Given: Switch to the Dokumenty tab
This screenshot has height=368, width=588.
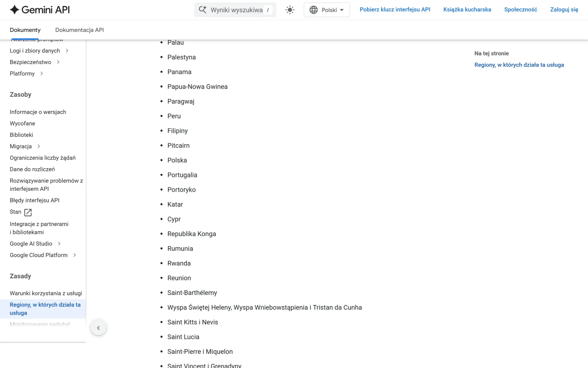Looking at the screenshot, I should click(x=25, y=30).
